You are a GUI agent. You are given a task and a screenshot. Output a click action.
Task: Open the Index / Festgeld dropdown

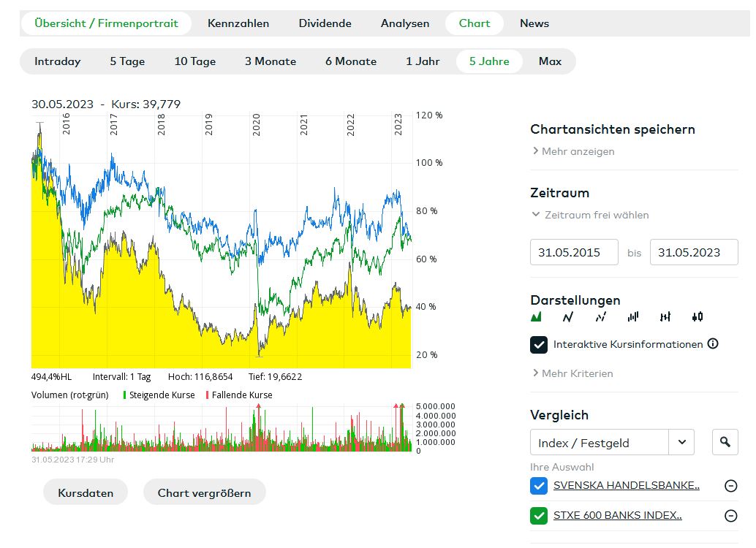click(x=681, y=442)
